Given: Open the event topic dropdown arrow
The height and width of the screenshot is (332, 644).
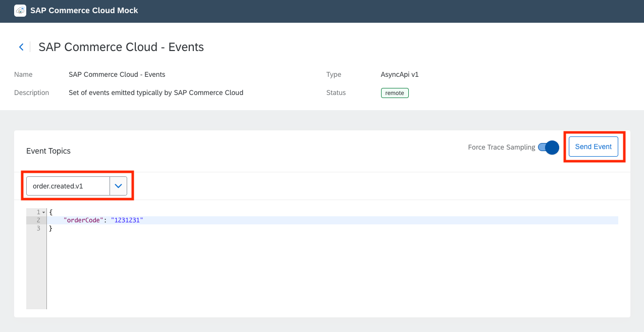Looking at the screenshot, I should (x=118, y=186).
